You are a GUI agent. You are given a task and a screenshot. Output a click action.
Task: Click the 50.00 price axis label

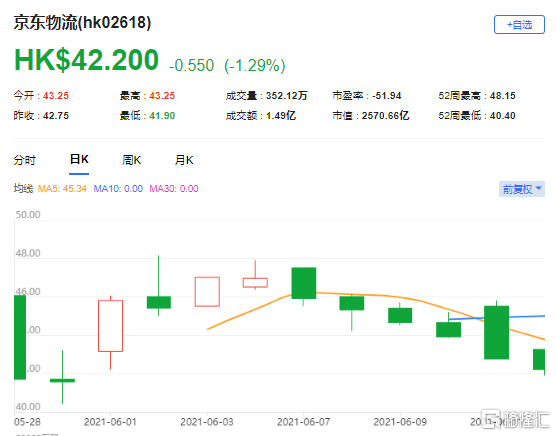(x=28, y=214)
